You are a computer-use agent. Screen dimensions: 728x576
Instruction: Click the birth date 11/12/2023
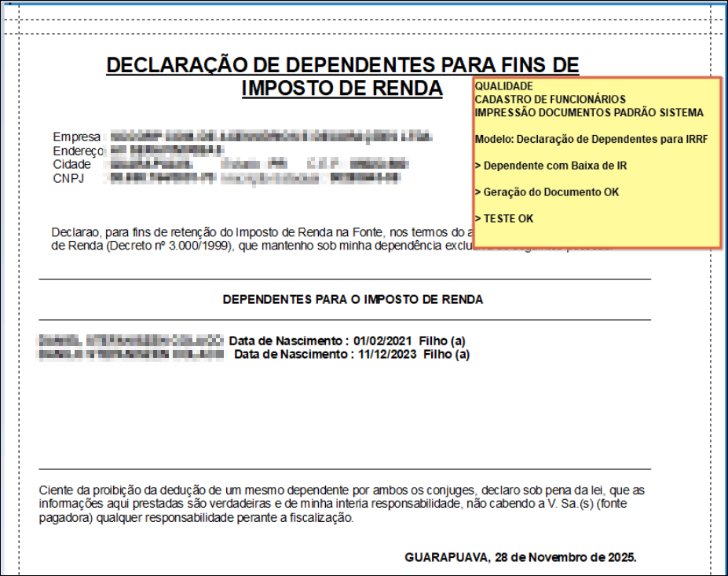tap(388, 355)
